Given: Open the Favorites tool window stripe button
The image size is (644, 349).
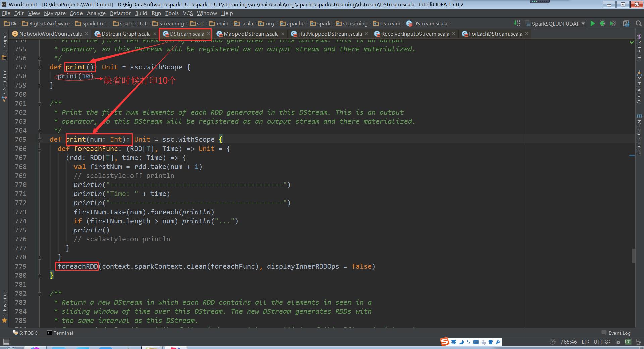Looking at the screenshot, I should click(x=4, y=307).
